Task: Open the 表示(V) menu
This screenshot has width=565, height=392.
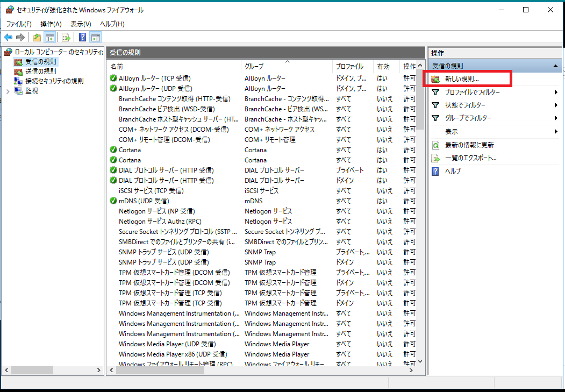Action: (81, 24)
